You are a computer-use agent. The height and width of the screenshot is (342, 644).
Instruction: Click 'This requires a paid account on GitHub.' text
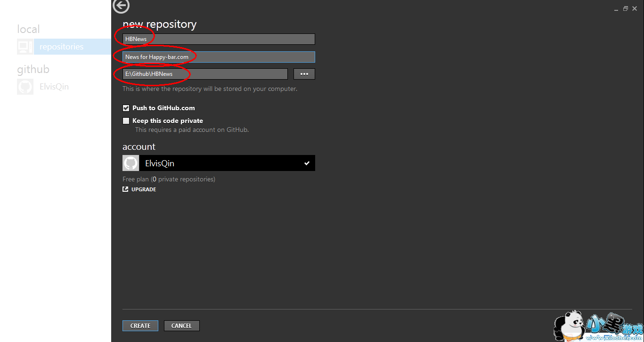click(x=192, y=130)
